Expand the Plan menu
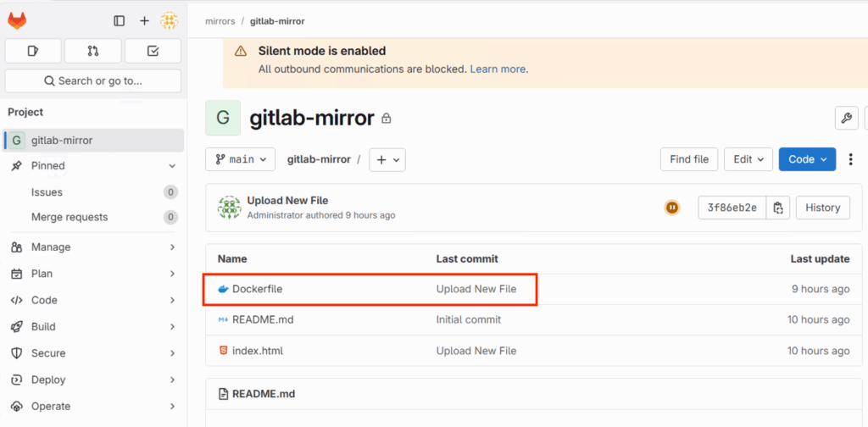The height and width of the screenshot is (427, 868). coord(94,274)
